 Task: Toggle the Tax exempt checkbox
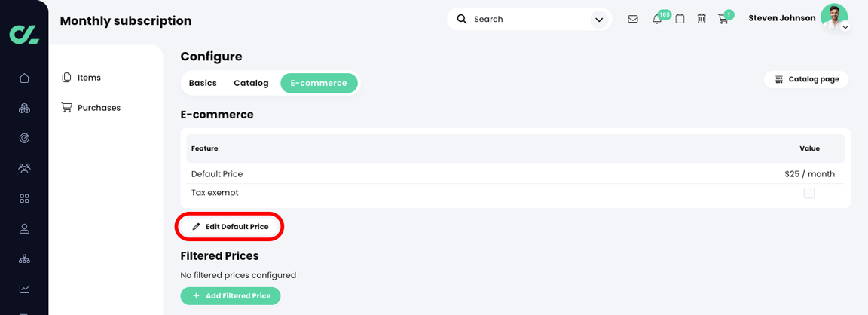click(809, 193)
